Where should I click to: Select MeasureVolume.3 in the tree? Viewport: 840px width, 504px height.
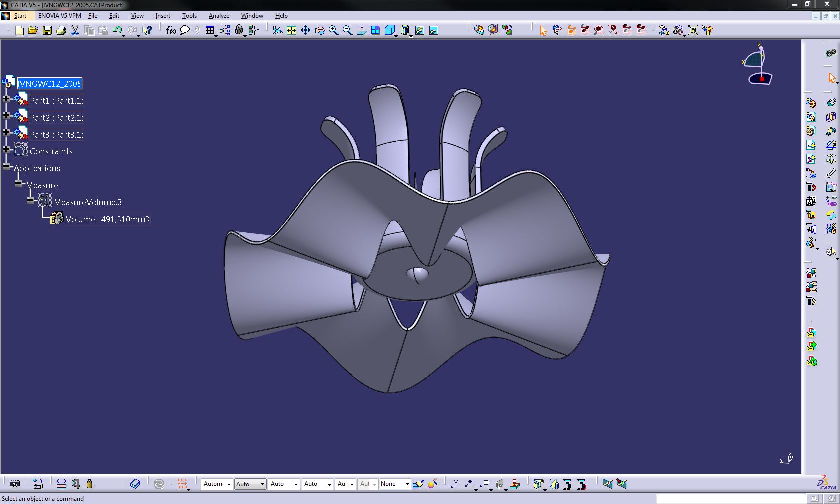click(x=88, y=202)
